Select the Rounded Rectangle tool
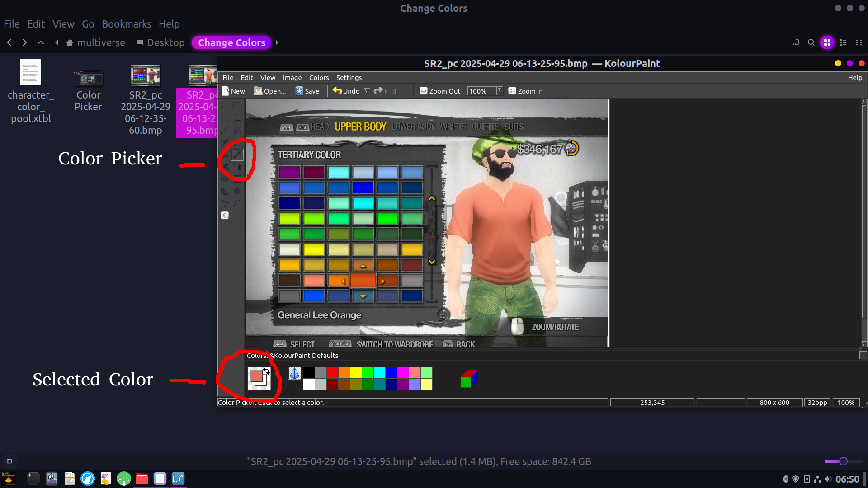 click(225, 179)
